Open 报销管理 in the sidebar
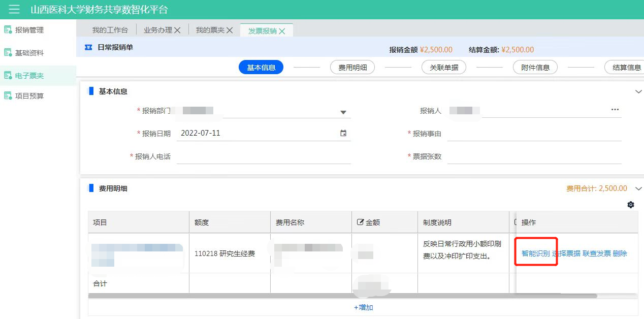 [x=29, y=30]
